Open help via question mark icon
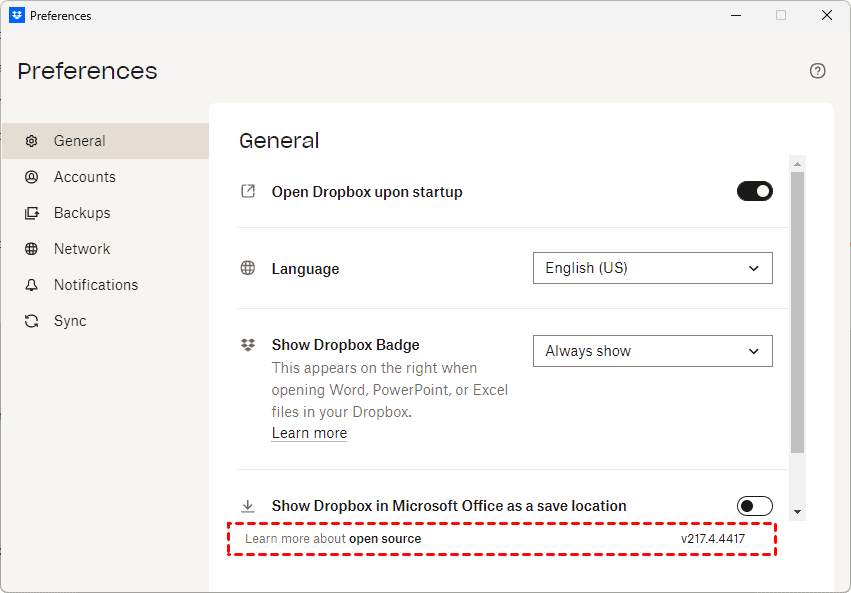 (818, 71)
